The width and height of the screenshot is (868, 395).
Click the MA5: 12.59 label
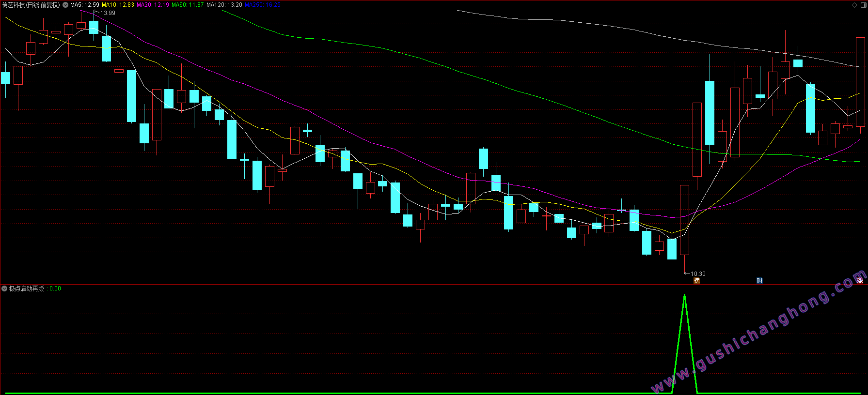click(x=85, y=5)
